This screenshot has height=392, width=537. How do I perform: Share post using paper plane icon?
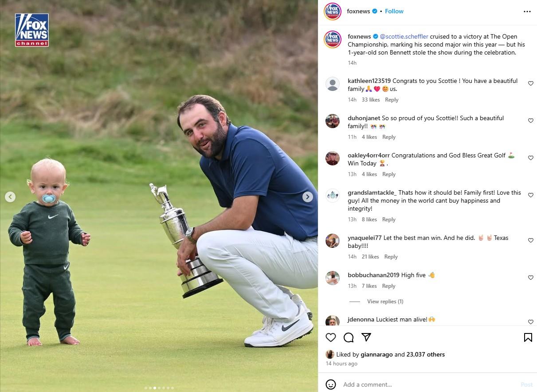point(366,337)
